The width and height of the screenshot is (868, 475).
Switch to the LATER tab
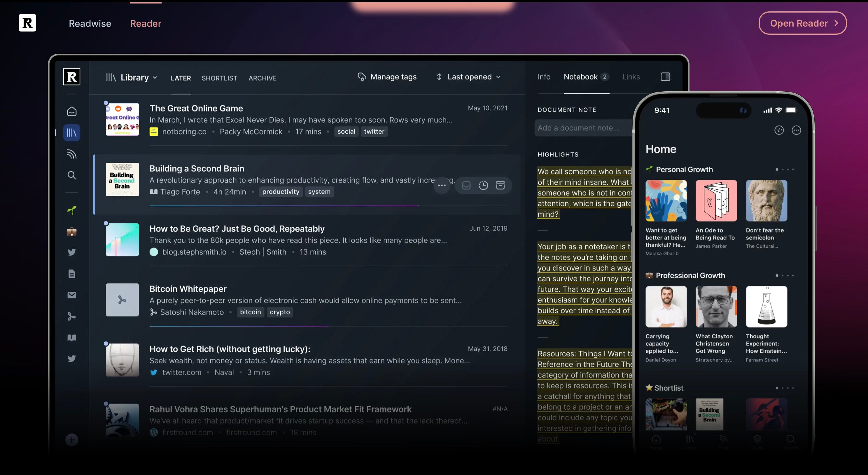[x=181, y=78]
